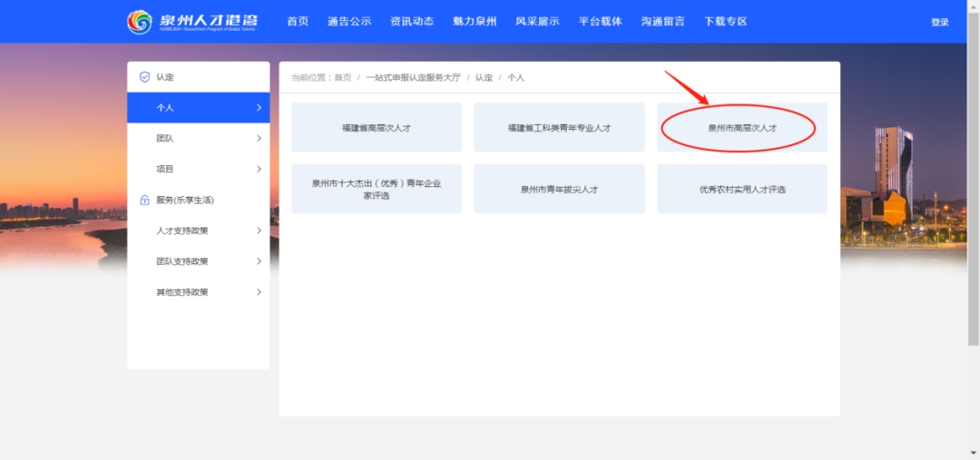This screenshot has width=980, height=460.
Task: Expand 人才支持政策 chevron arrow
Action: point(259,230)
